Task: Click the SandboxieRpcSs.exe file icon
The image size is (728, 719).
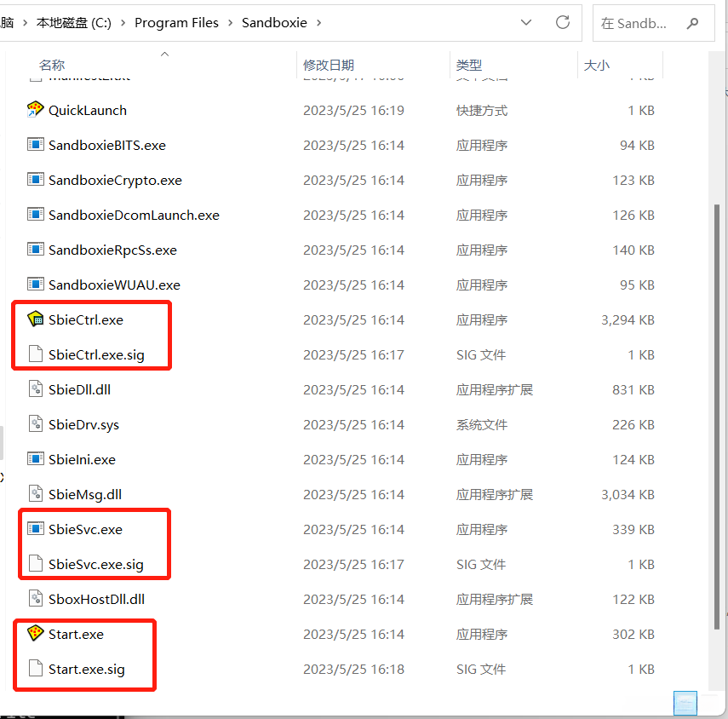Action: point(35,250)
